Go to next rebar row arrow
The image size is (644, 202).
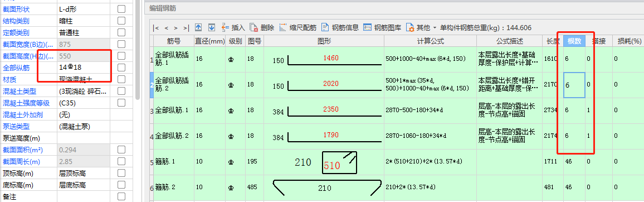coord(176,28)
